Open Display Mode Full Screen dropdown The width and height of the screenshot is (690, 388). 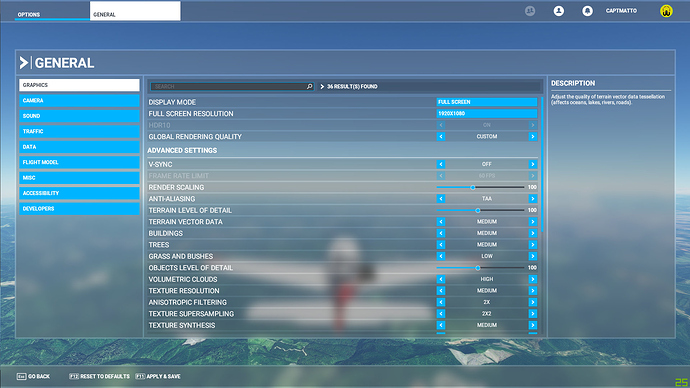[x=487, y=102]
